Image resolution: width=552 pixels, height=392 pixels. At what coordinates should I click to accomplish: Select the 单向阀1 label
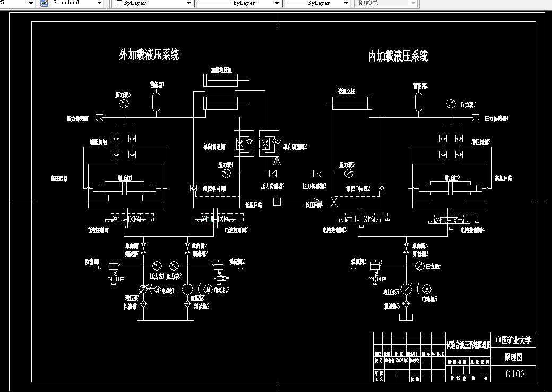[132, 246]
